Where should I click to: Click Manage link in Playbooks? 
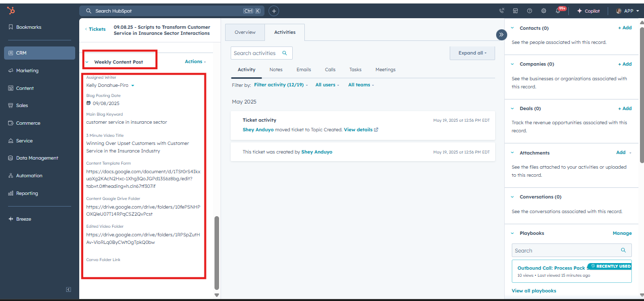622,233
